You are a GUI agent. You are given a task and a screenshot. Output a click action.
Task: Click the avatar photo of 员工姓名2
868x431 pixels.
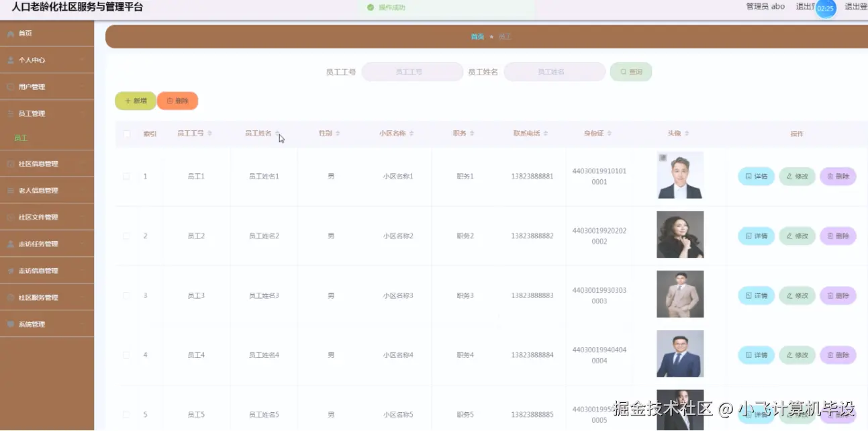pyautogui.click(x=680, y=234)
